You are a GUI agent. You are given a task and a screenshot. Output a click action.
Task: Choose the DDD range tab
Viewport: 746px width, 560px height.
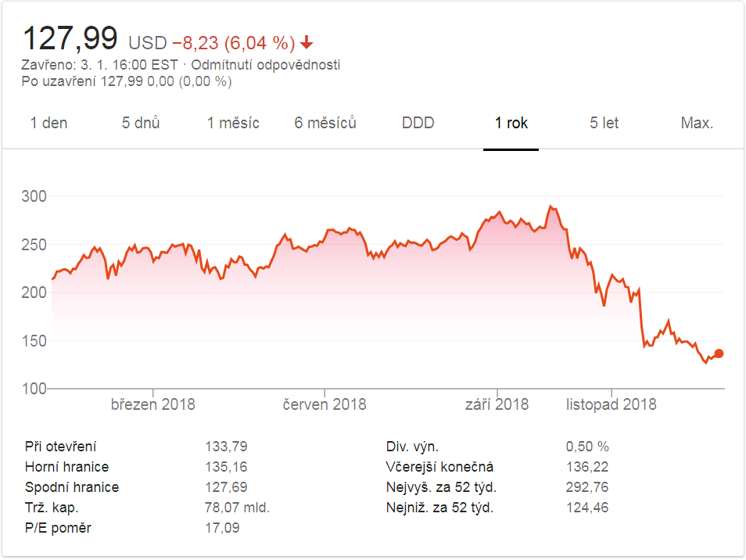[418, 123]
